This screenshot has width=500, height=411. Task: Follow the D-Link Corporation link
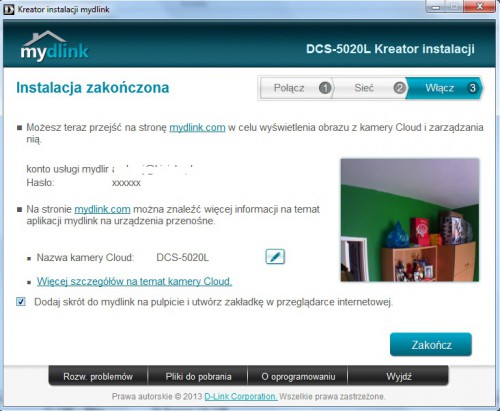point(241,396)
